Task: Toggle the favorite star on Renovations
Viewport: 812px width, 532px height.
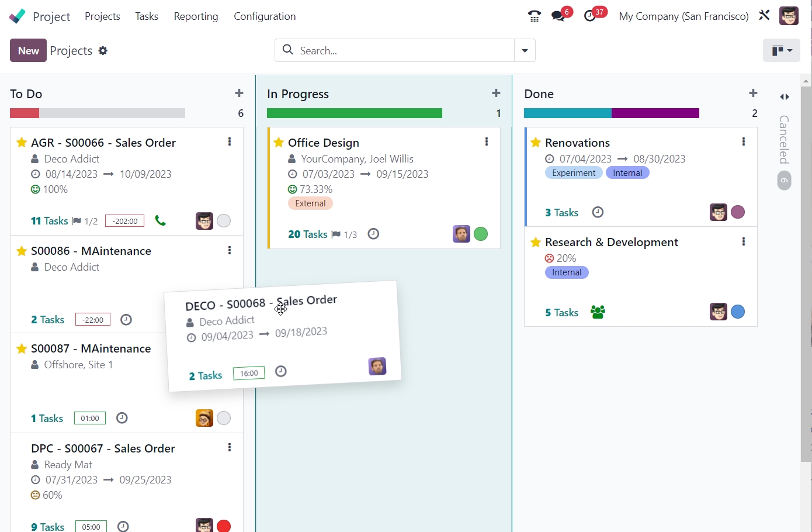Action: pos(536,141)
